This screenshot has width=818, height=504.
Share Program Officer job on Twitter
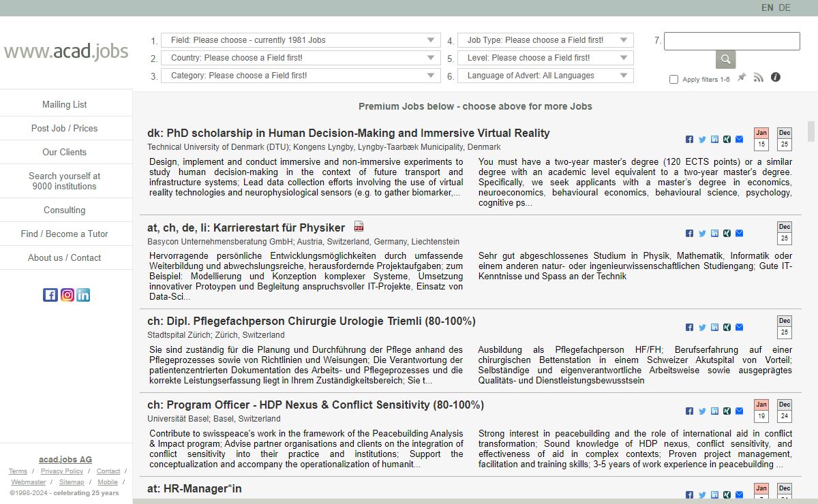coord(702,411)
